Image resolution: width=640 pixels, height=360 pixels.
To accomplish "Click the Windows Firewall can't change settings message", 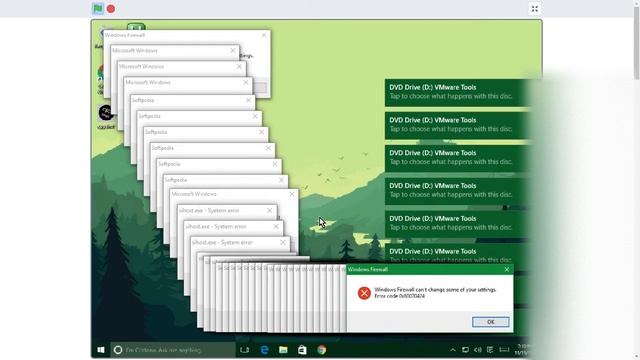I will click(x=435, y=293).
